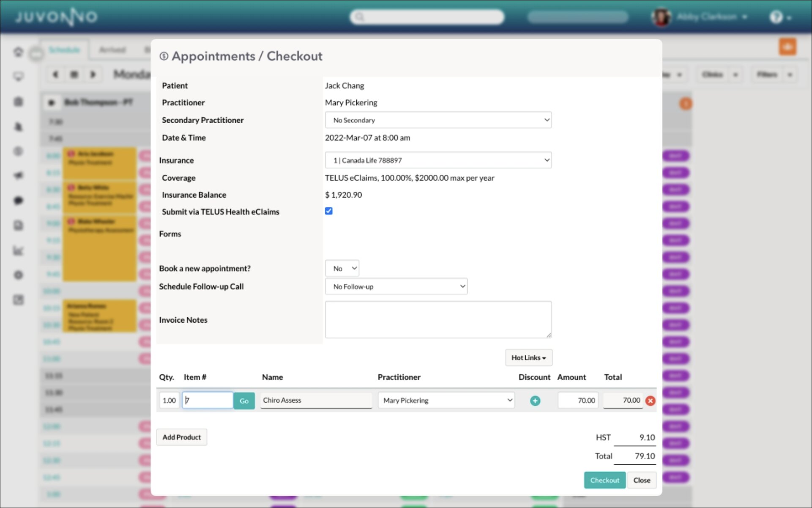Open the help question mark icon
The image size is (812, 508).
click(776, 17)
